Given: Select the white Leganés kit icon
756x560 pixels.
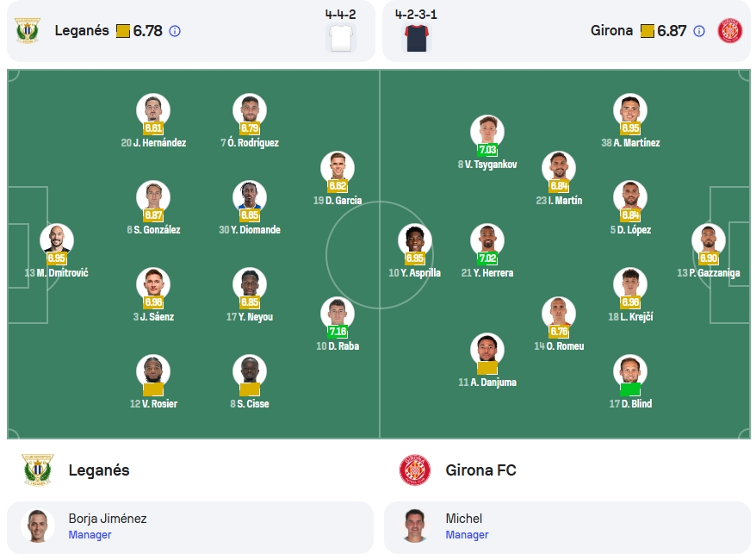Looking at the screenshot, I should [x=341, y=38].
